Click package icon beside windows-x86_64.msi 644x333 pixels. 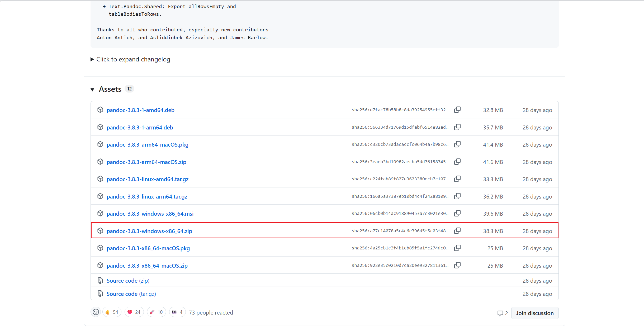click(x=100, y=213)
